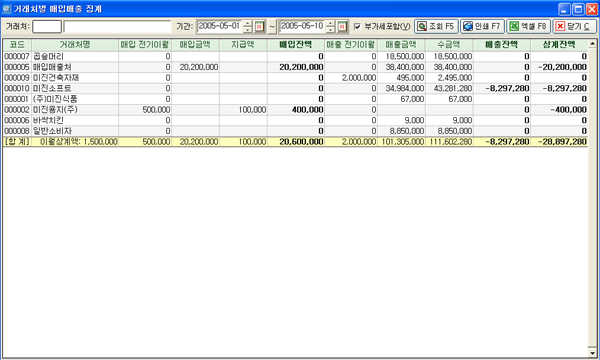Click the app icon in title bar
600x360 pixels.
click(x=7, y=9)
